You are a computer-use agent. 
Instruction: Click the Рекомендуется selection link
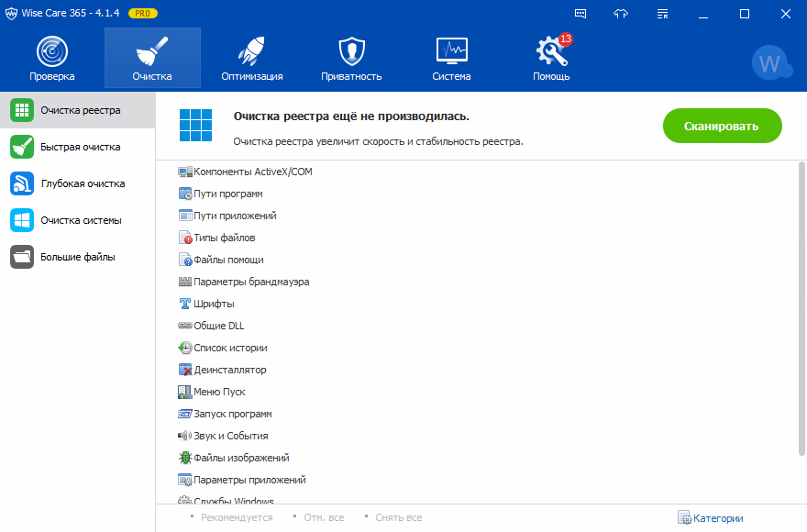tap(236, 518)
